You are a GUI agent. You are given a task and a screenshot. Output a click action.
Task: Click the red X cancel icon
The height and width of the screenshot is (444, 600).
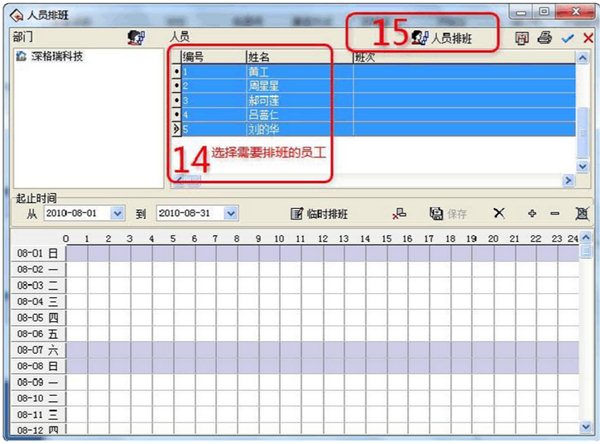(x=588, y=38)
